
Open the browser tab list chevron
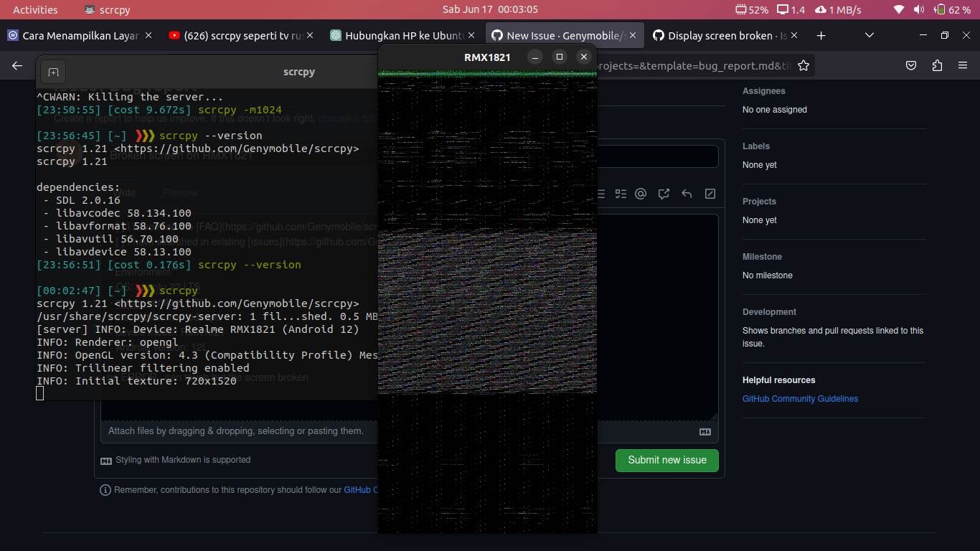pos(869,34)
